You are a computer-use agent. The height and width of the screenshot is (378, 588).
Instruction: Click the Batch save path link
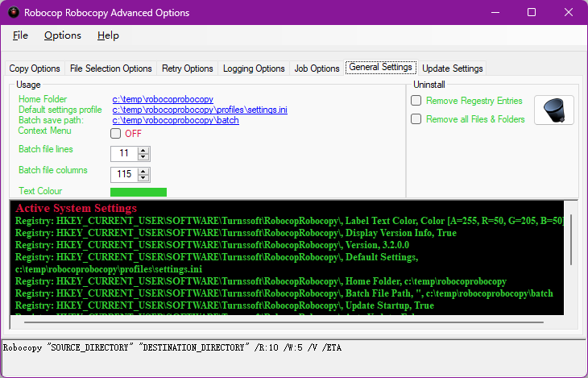175,120
